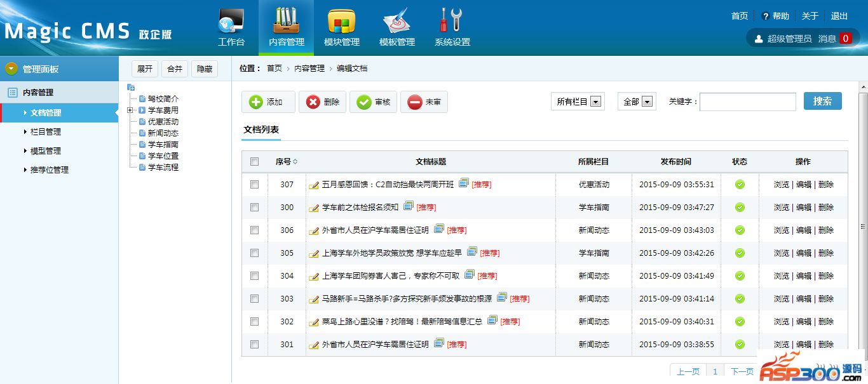Check the checkbox for document 300
Viewport: 868px width, 384px height.
(255, 208)
